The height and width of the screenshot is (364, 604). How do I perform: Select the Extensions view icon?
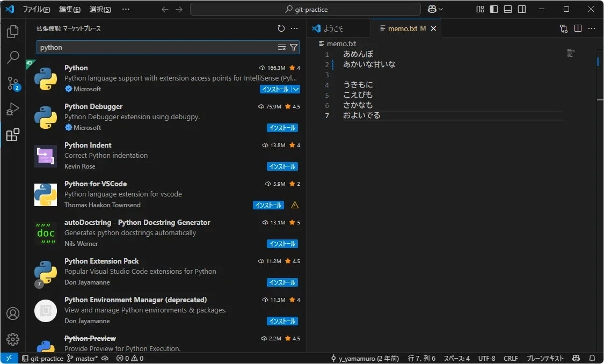click(13, 135)
